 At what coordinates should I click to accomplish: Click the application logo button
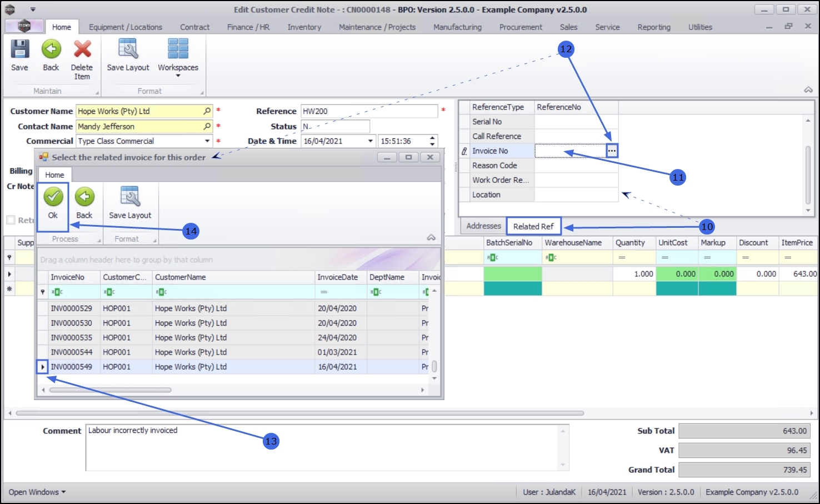coord(24,26)
